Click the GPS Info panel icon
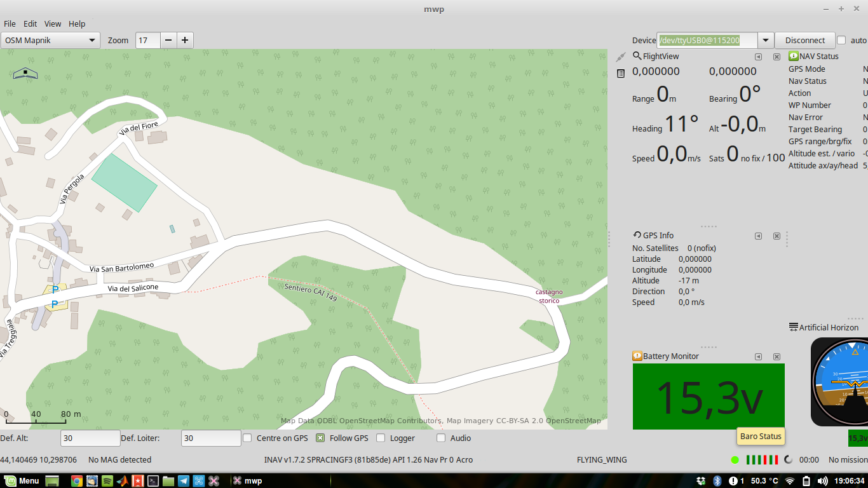 point(637,235)
